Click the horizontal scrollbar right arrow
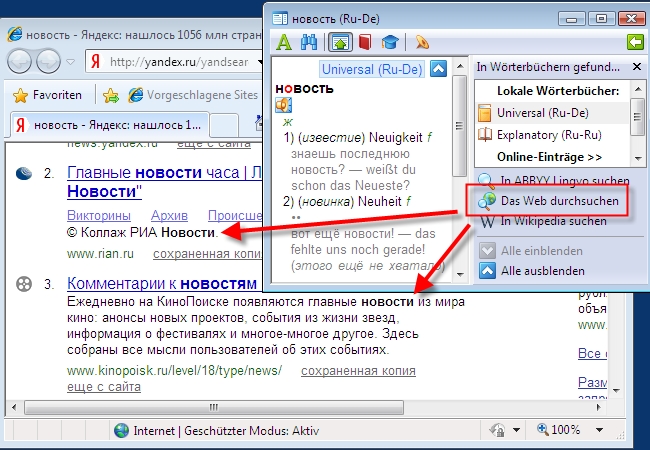The height and width of the screenshot is (450, 650). coord(599,407)
